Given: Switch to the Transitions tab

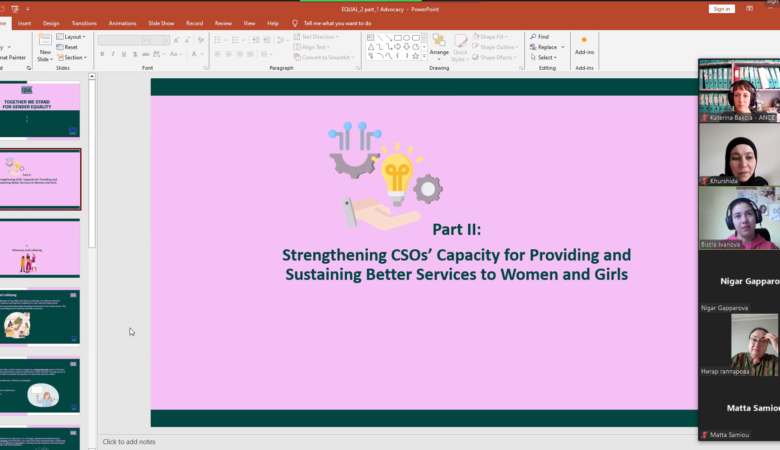Looking at the screenshot, I should click(84, 22).
